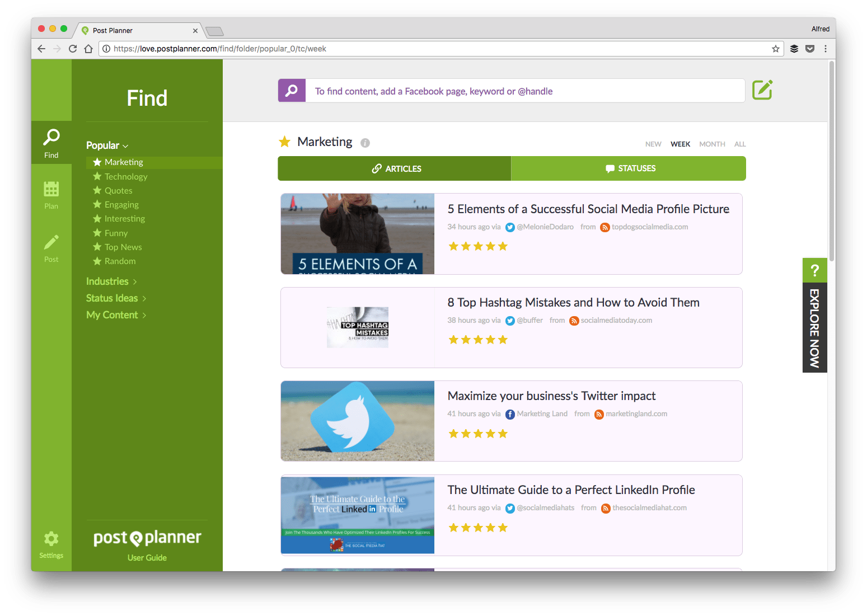Click Twitter icon beside @socialmediahats

point(510,508)
